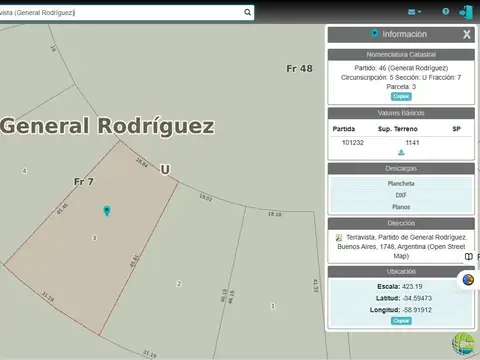This screenshot has height=360, width=480.
Task: Click the OpenStreetMap address icon
Action: [339, 238]
